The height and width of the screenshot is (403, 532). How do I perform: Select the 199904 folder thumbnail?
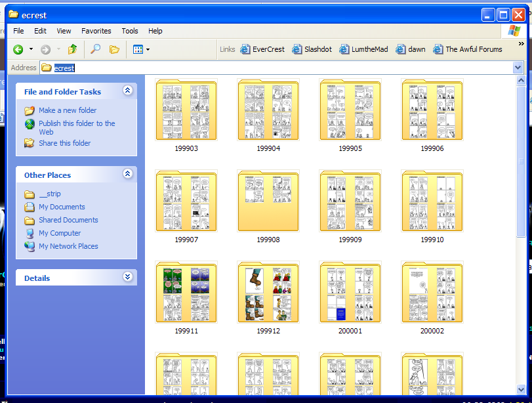click(268, 110)
